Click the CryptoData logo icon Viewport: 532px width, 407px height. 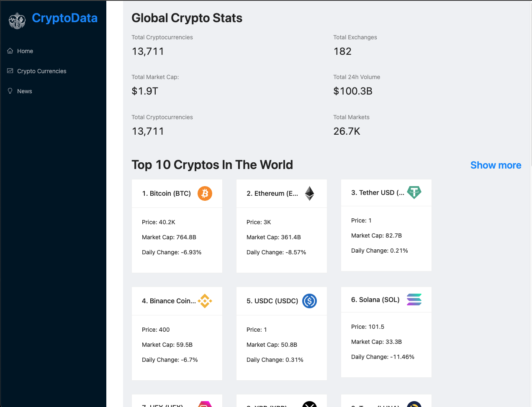pos(17,21)
